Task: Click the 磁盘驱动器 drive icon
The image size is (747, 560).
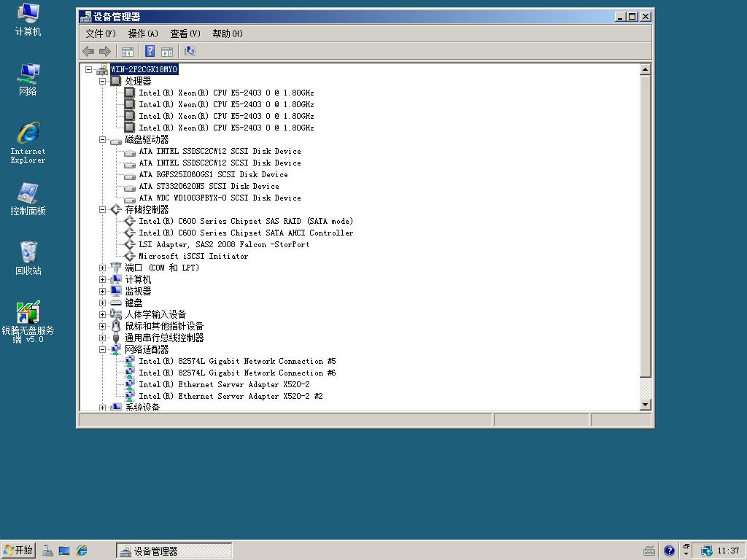Action: 116,141
